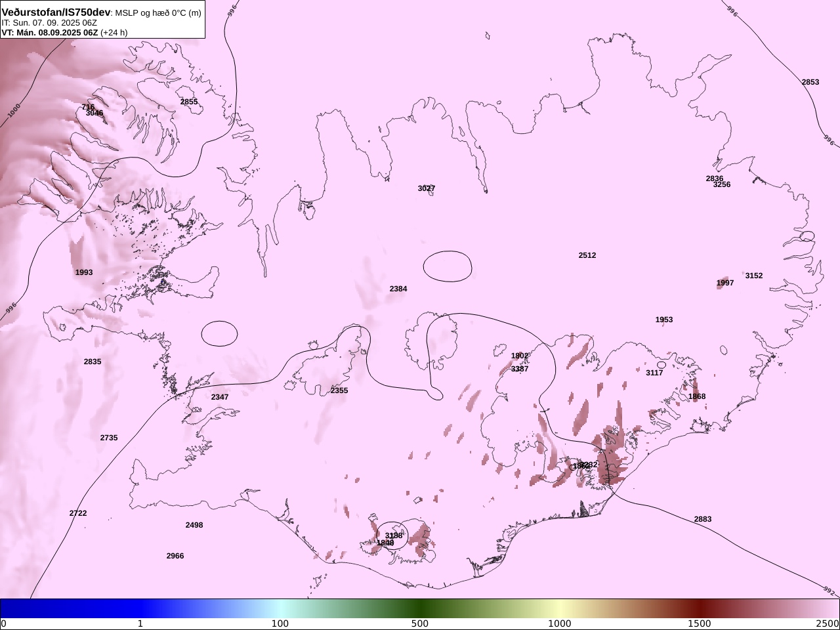Viewport: 840px width, 630px height.
Task: Click the 1993 height value
Action: point(84,272)
